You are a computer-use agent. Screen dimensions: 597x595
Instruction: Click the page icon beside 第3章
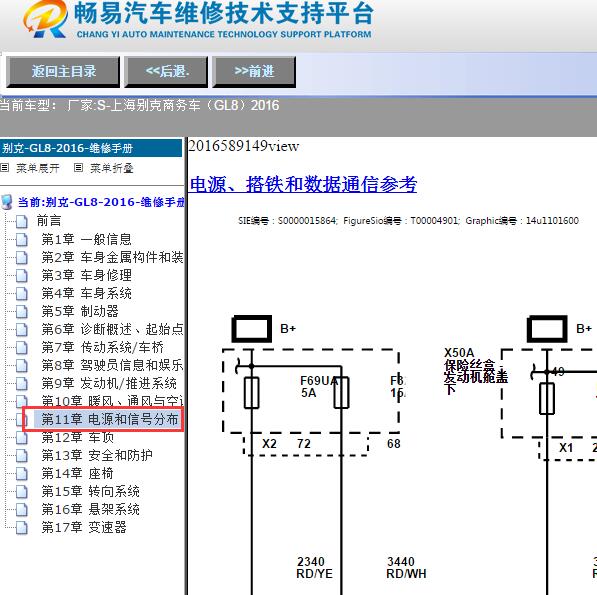[x=22, y=276]
